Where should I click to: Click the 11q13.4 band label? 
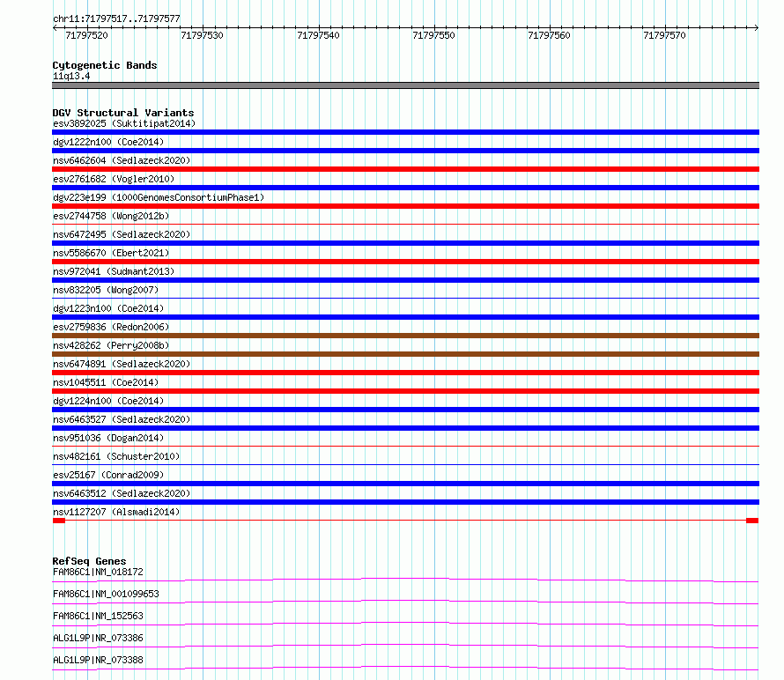pyautogui.click(x=71, y=77)
